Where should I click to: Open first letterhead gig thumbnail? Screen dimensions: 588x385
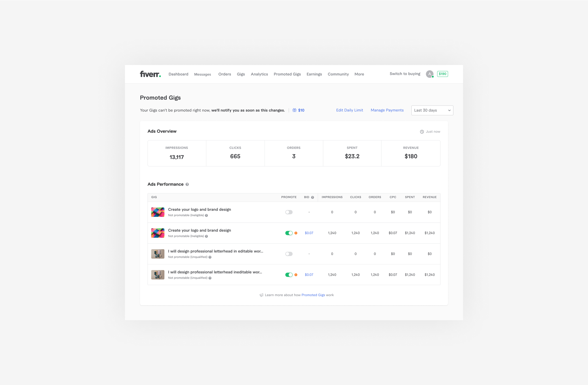pyautogui.click(x=158, y=254)
